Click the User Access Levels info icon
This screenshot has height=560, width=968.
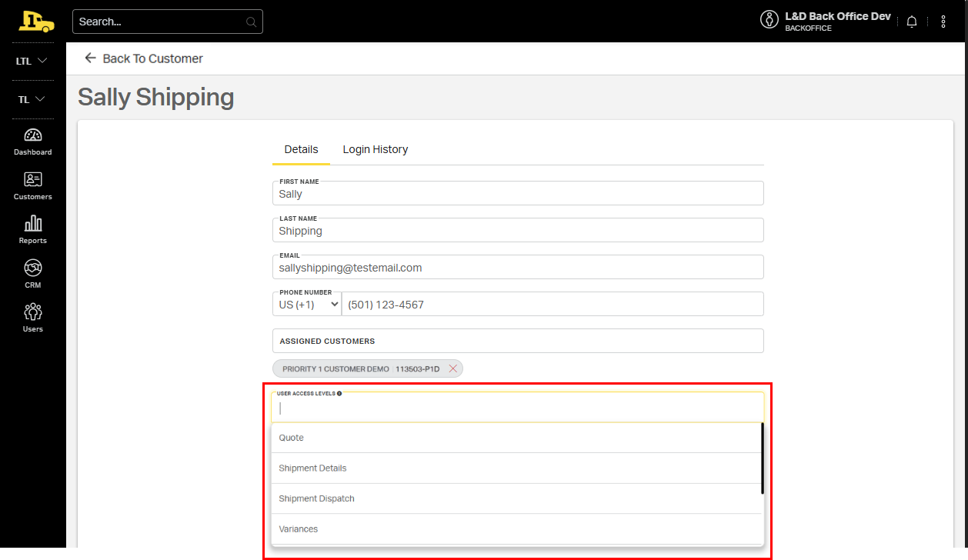coord(339,393)
